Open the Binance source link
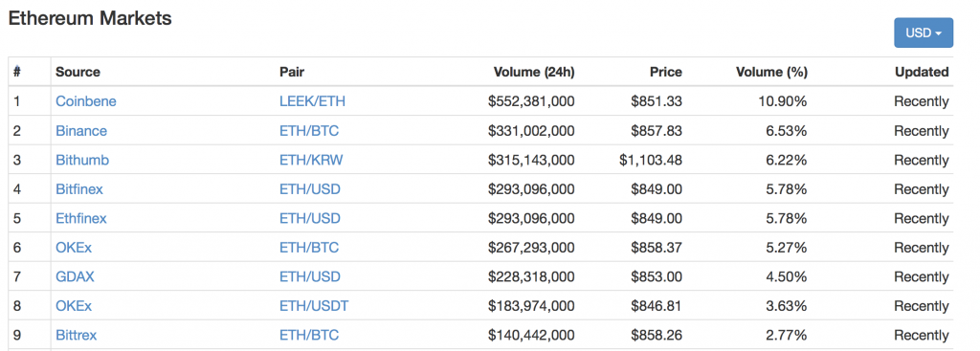Image resolution: width=980 pixels, height=351 pixels. [x=81, y=130]
